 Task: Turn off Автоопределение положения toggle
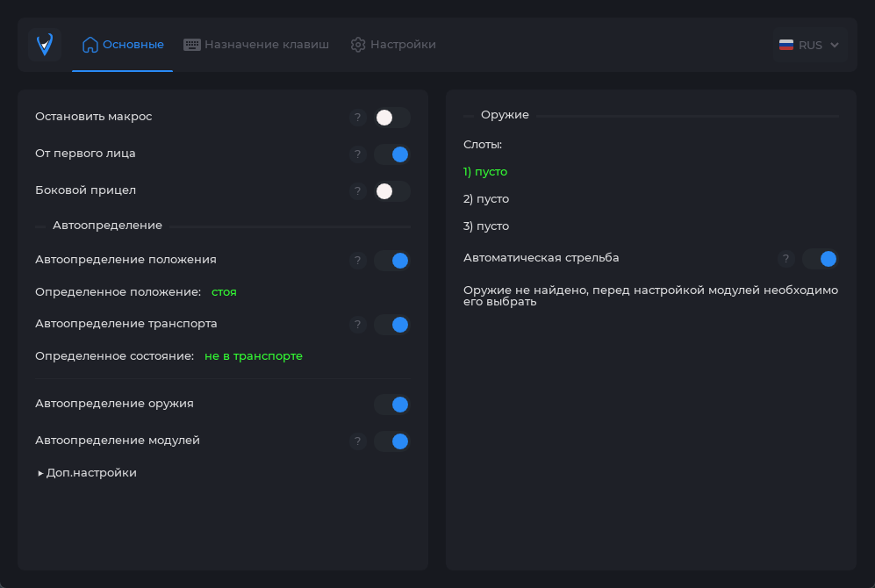coord(392,261)
